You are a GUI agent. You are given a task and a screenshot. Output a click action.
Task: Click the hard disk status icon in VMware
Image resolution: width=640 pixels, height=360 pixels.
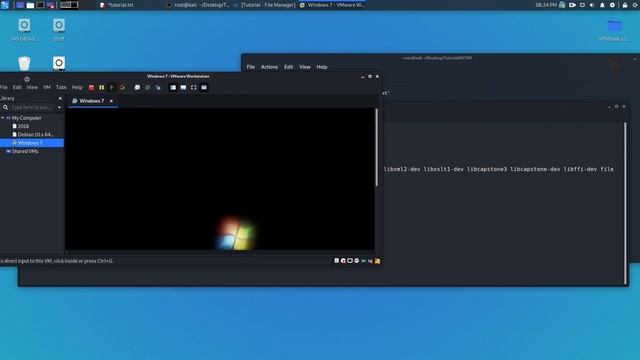click(337, 260)
